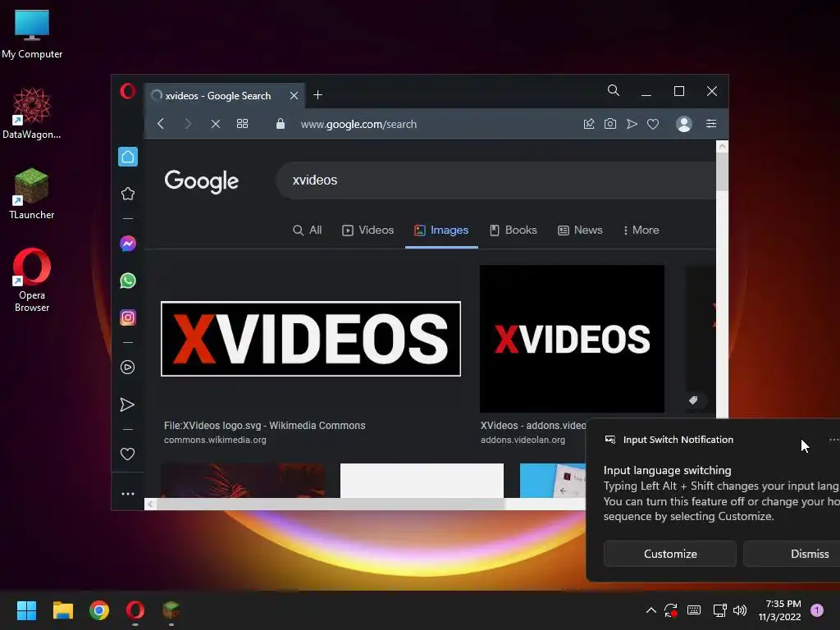Open the Opera account profile icon

[x=684, y=124]
